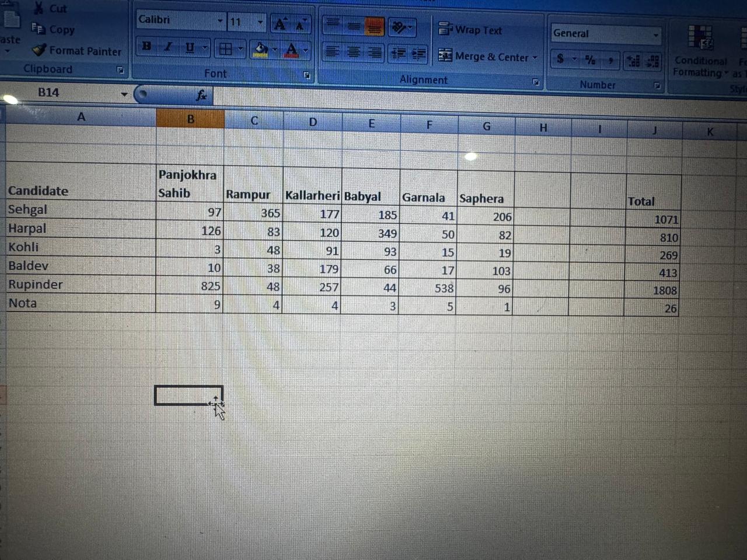Toggle the highlighted Bottom Align button
The height and width of the screenshot is (560, 747).
pyautogui.click(x=374, y=26)
